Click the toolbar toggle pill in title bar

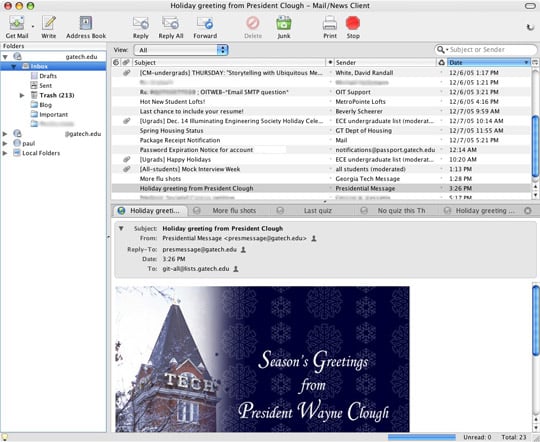coord(530,6)
